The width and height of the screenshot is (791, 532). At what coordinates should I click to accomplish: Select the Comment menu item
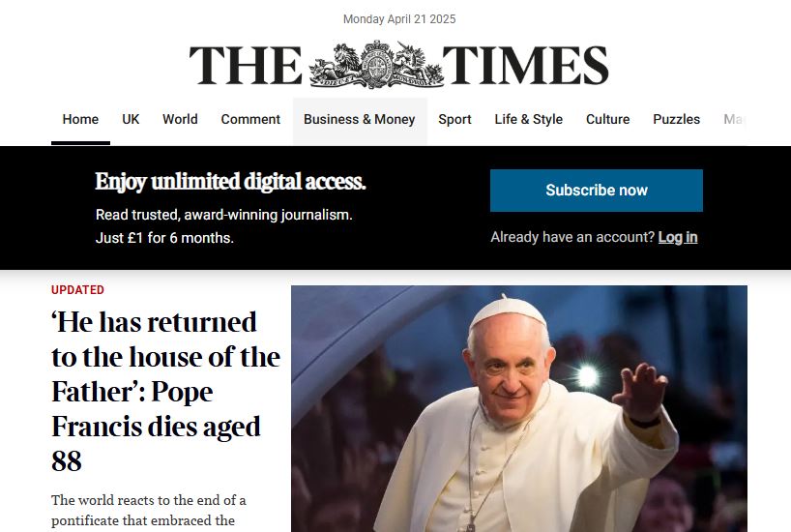[250, 120]
